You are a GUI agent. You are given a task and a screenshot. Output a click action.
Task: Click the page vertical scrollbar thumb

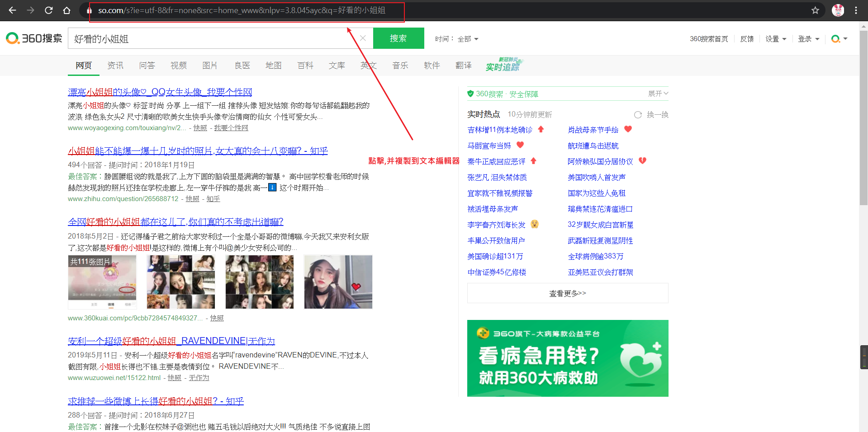[863, 117]
